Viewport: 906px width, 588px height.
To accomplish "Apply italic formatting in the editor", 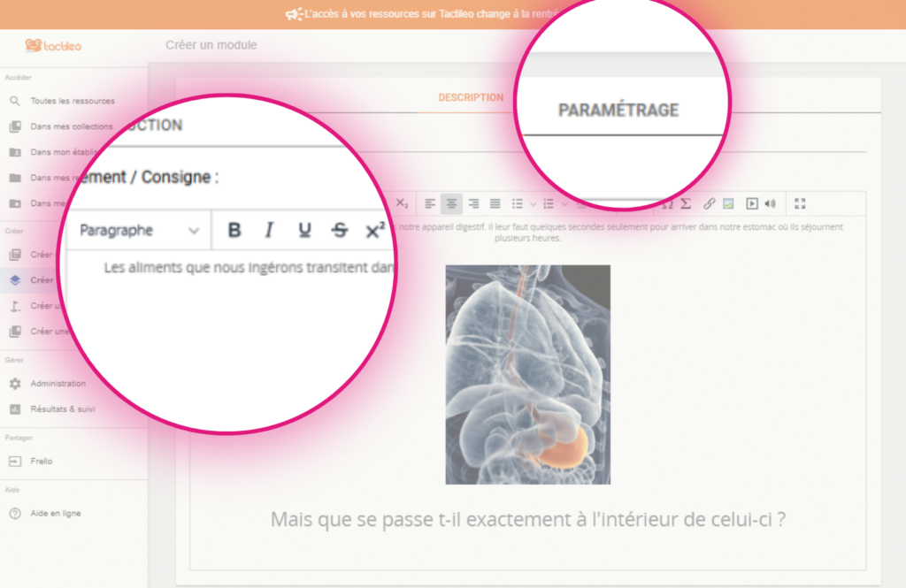I will (269, 231).
